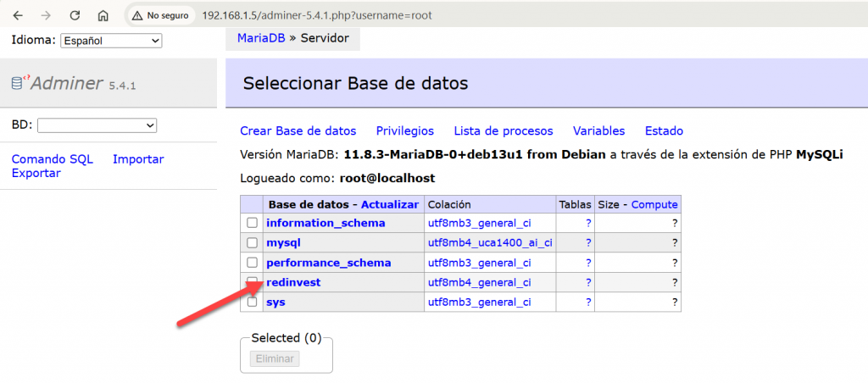Open the Privilegios page
868x383 pixels.
pyautogui.click(x=404, y=130)
